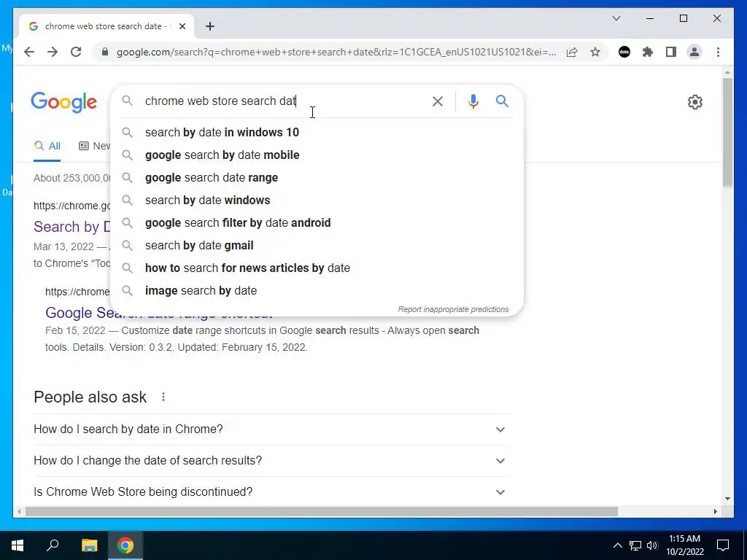Viewport: 747px width, 560px height.
Task: Open the Windows notification center
Action: 723,545
